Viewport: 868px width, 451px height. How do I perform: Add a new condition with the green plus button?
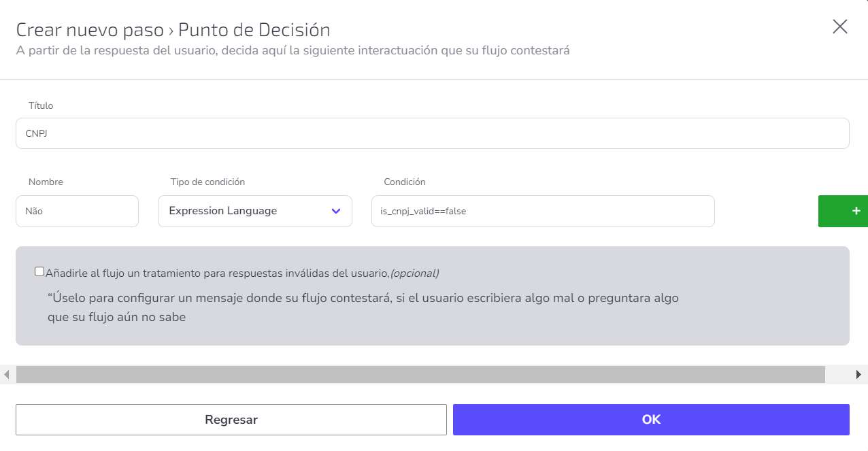point(844,212)
